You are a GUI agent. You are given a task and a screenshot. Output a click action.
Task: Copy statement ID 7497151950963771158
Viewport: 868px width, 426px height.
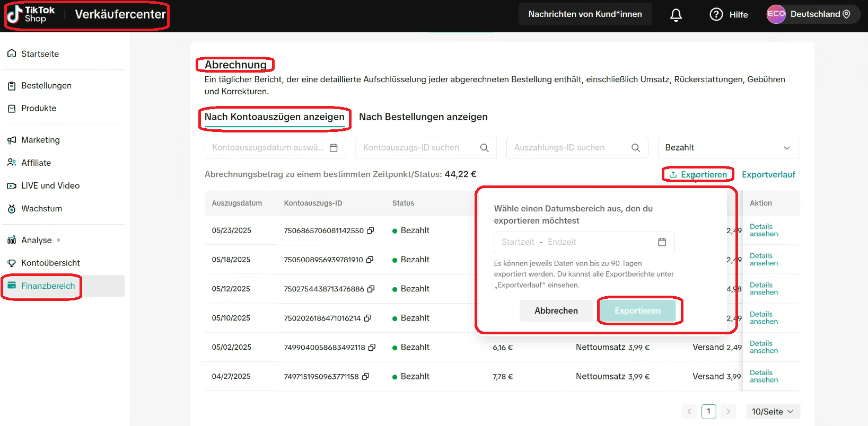pyautogui.click(x=366, y=377)
